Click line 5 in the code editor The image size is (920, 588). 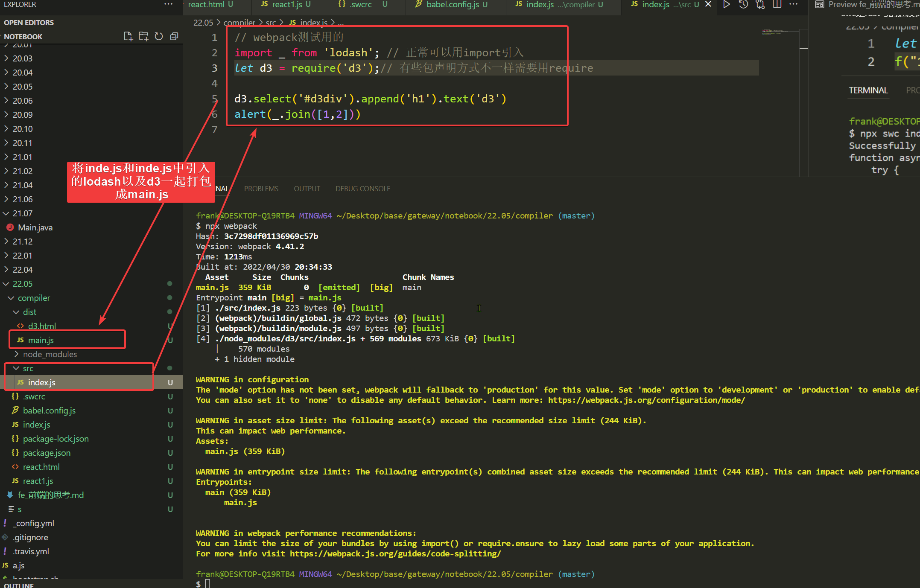pos(370,99)
